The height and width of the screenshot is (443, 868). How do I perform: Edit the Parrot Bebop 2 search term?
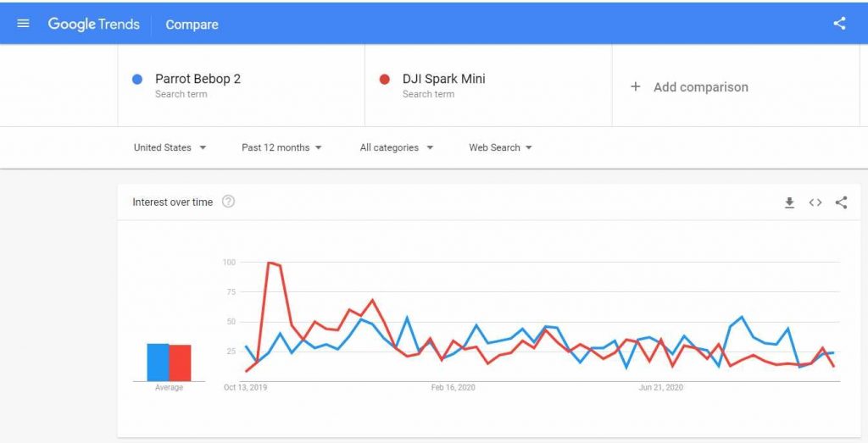pos(198,79)
